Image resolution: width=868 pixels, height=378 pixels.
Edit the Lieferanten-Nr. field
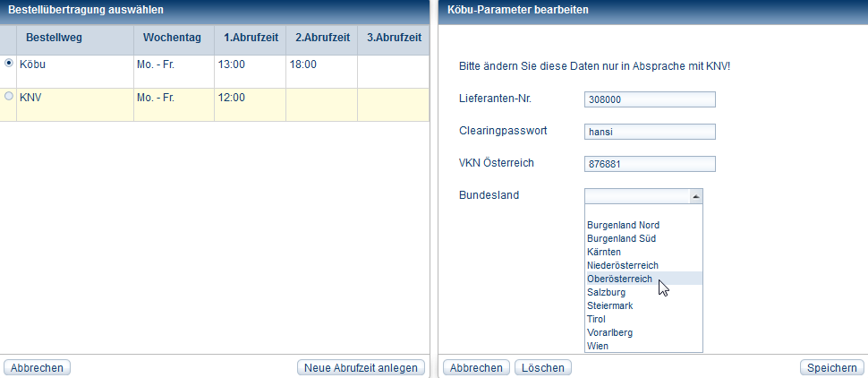point(650,99)
